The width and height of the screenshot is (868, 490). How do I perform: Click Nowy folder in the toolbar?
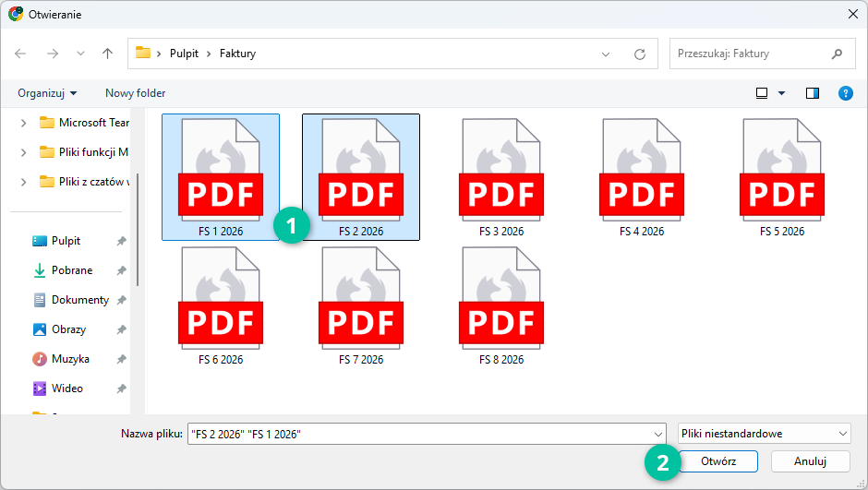[135, 93]
